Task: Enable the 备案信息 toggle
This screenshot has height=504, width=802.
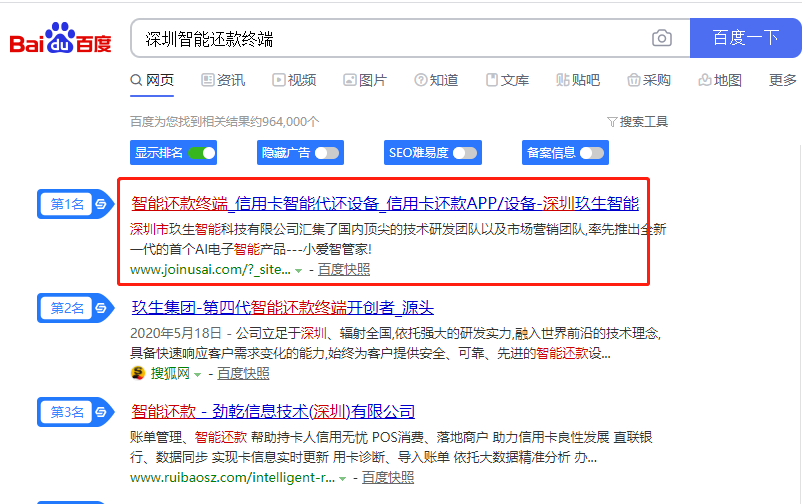Action: [591, 153]
